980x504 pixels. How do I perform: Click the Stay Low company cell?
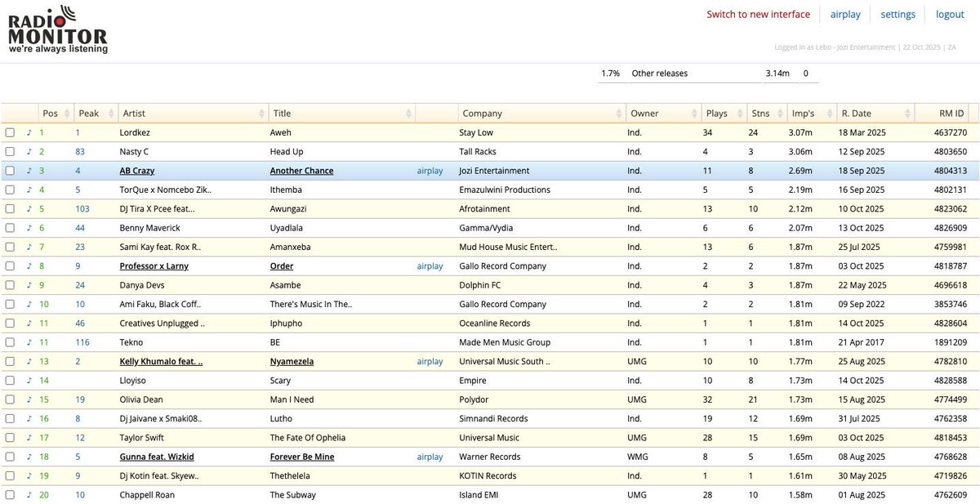point(478,132)
